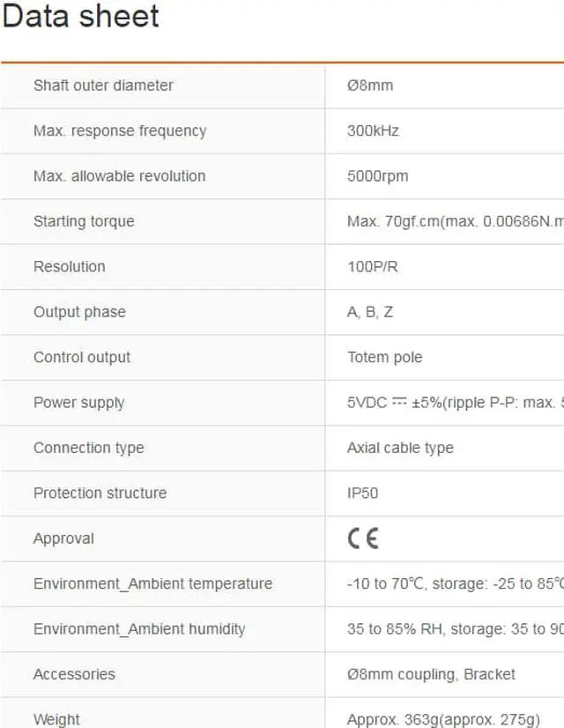
Task: Click the Starting torque label
Action: click(x=84, y=221)
